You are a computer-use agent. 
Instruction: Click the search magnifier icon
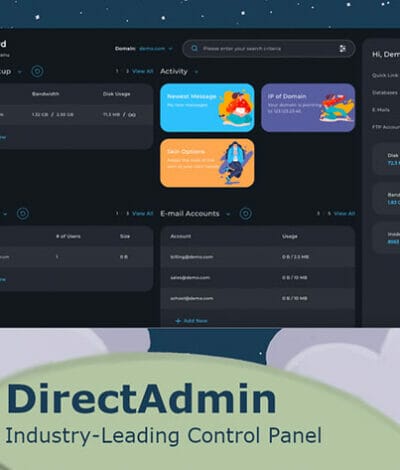pyautogui.click(x=194, y=49)
